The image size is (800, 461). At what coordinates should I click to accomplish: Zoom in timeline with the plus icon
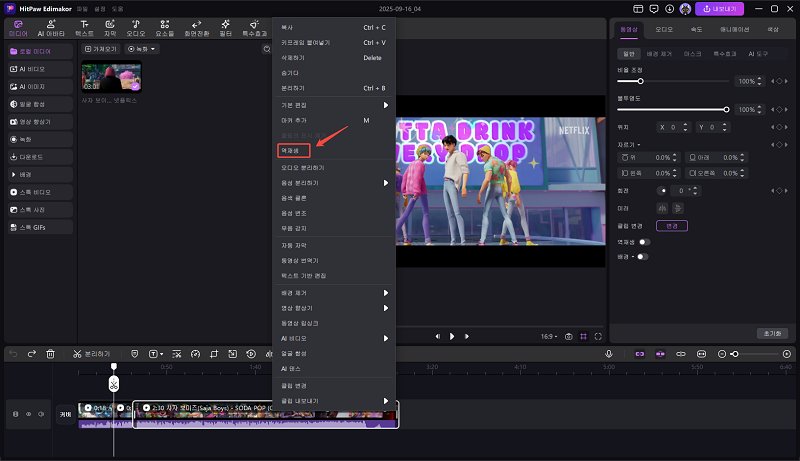point(787,354)
